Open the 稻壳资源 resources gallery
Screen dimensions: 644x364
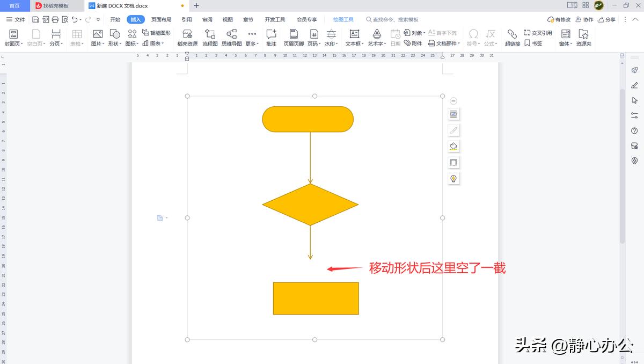coord(187,38)
